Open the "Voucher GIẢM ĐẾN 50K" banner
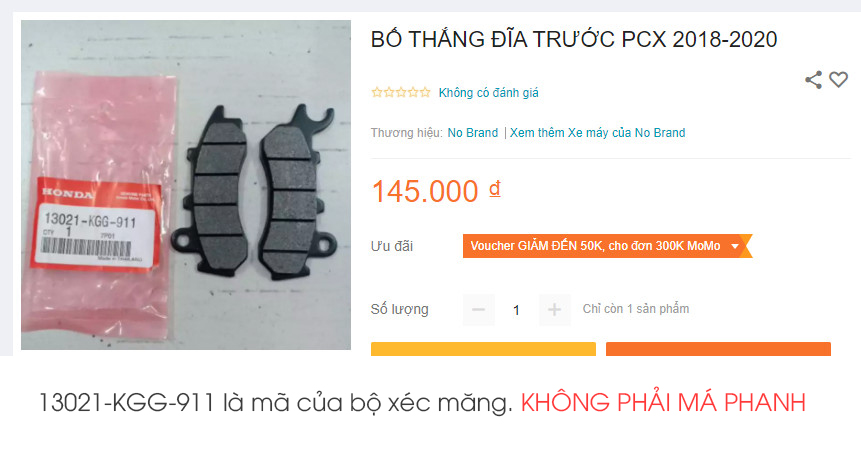The height and width of the screenshot is (458, 861). tap(607, 246)
